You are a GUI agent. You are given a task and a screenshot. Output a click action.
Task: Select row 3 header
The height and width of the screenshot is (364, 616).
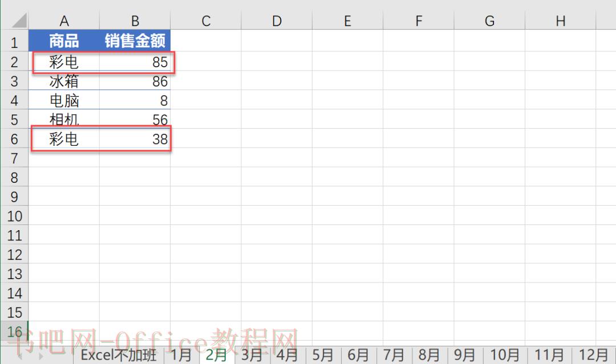14,80
